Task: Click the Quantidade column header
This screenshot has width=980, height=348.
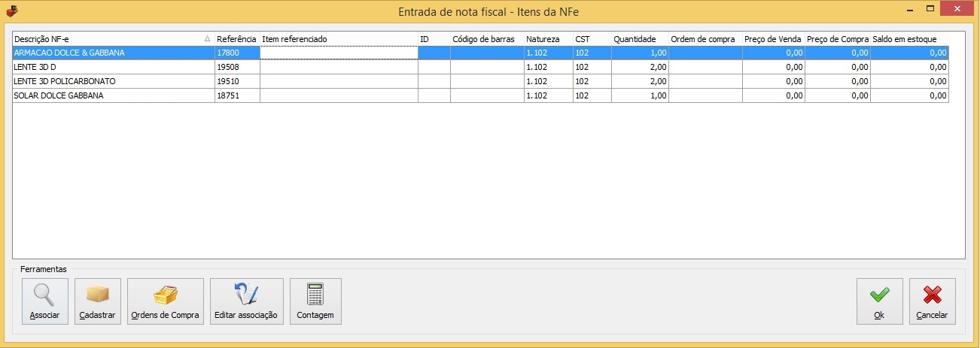Action: point(634,39)
